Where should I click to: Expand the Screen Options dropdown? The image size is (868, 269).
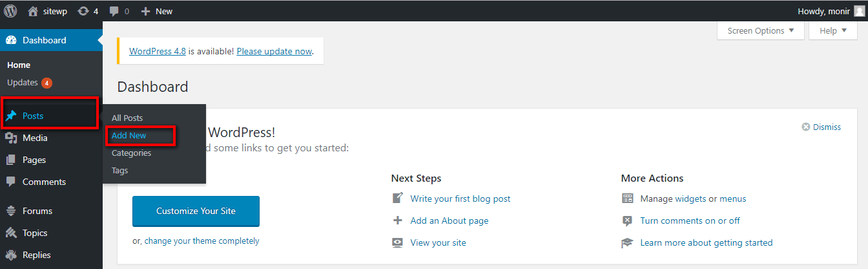pos(761,30)
